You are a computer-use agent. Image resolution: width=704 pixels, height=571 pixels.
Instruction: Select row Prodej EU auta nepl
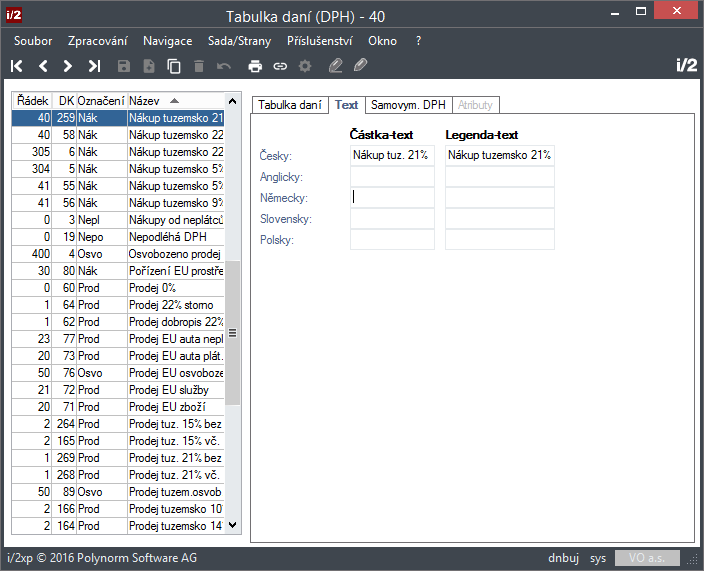(x=118, y=339)
